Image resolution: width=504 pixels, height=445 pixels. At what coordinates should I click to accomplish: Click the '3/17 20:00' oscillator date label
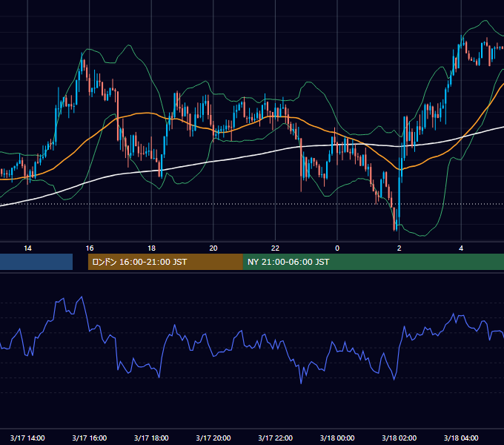tap(213, 438)
